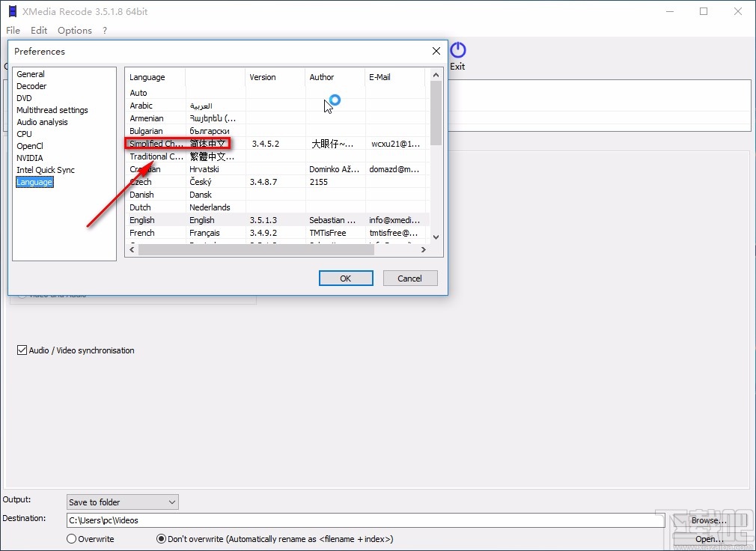Open the File menu
Screen dimensions: 756x551
pos(13,31)
